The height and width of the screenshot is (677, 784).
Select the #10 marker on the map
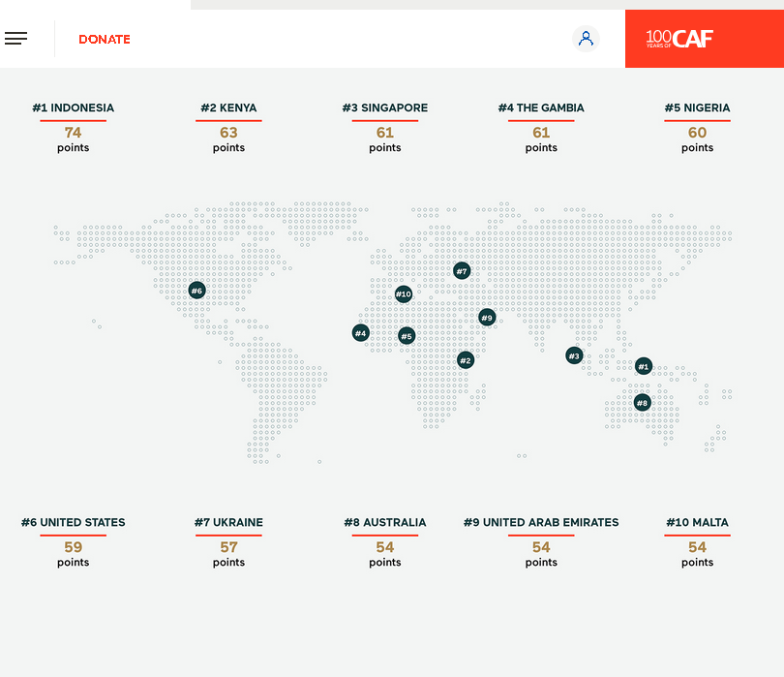(x=404, y=293)
